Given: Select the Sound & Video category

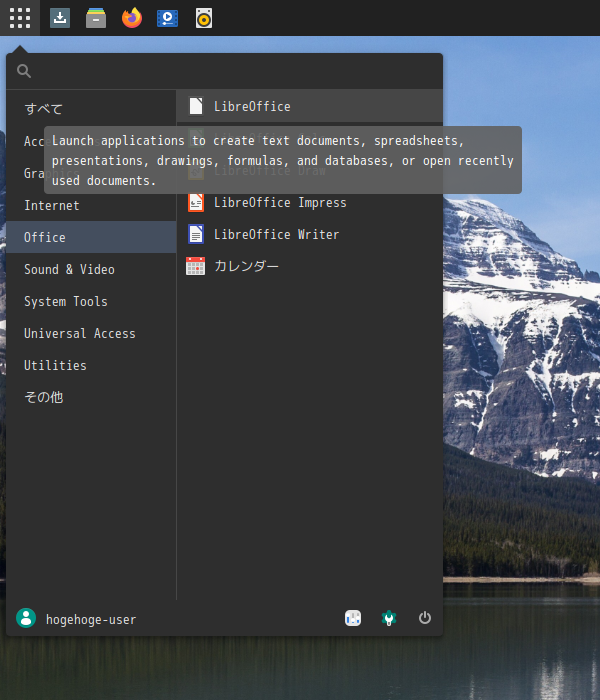Looking at the screenshot, I should click(92, 269).
